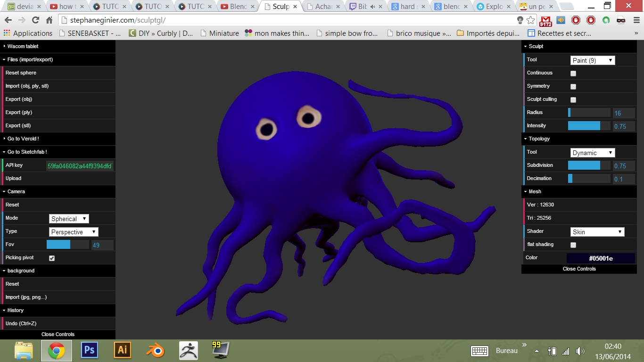Enable Sculpt culling checkbox
This screenshot has width=644, height=362.
(x=573, y=100)
